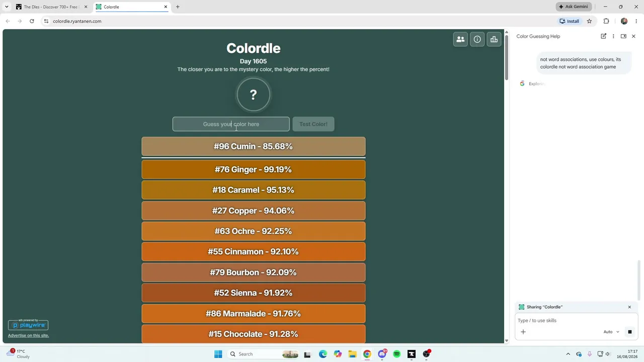Viewport: 644px width, 362px height.
Task: Focus the 'Guess your color here' field
Action: (x=231, y=124)
